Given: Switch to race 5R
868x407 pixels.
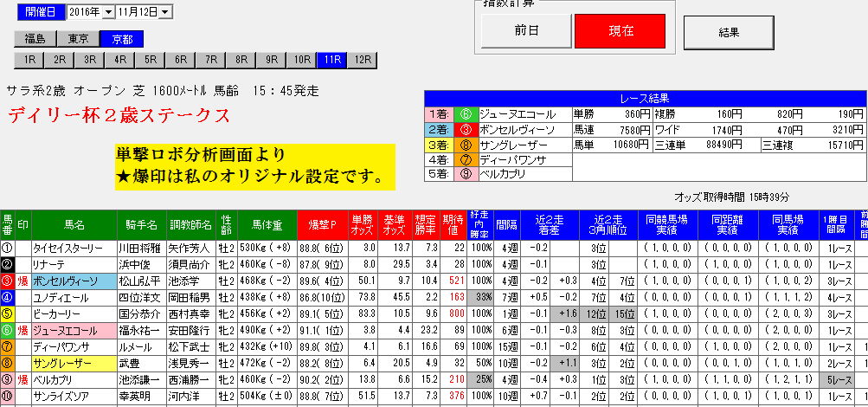Looking at the screenshot, I should coord(151,61).
